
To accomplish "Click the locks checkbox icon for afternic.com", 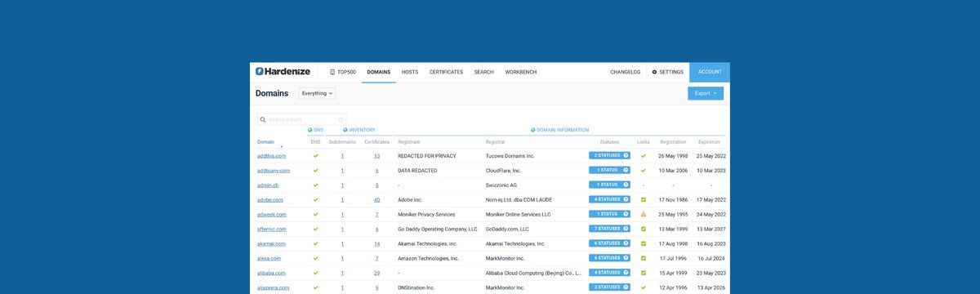I will [x=644, y=229].
